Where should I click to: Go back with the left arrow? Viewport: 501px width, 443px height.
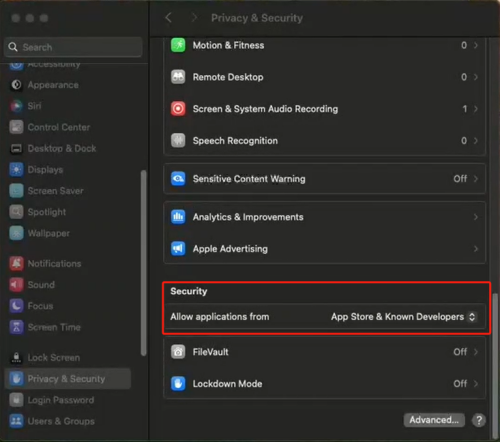coord(168,18)
